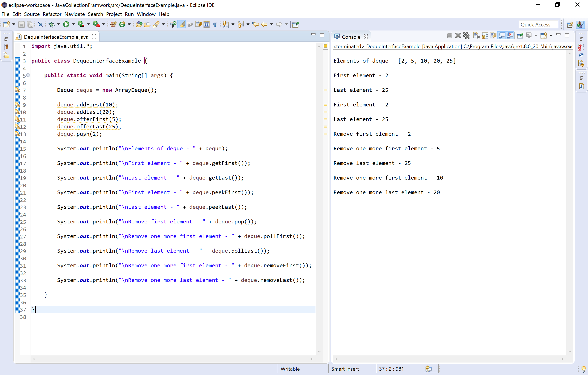This screenshot has width=588, height=375.
Task: Click the Clear Console icon
Action: pyautogui.click(x=476, y=36)
